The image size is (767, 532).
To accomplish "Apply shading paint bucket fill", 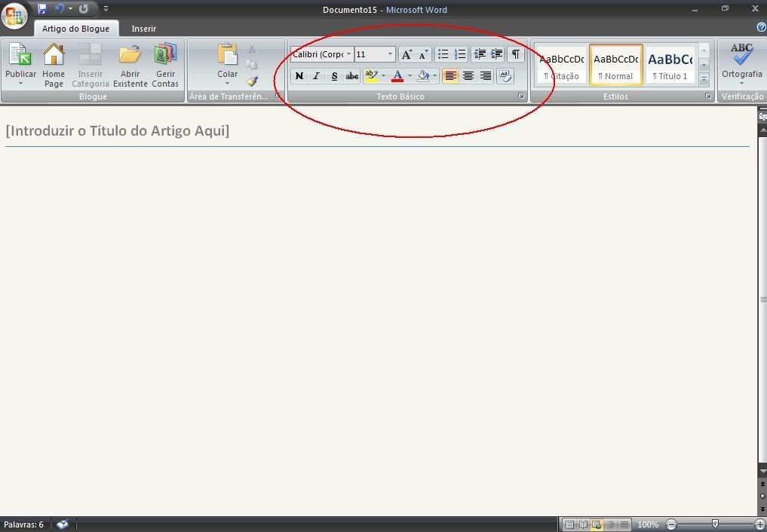I will point(423,75).
